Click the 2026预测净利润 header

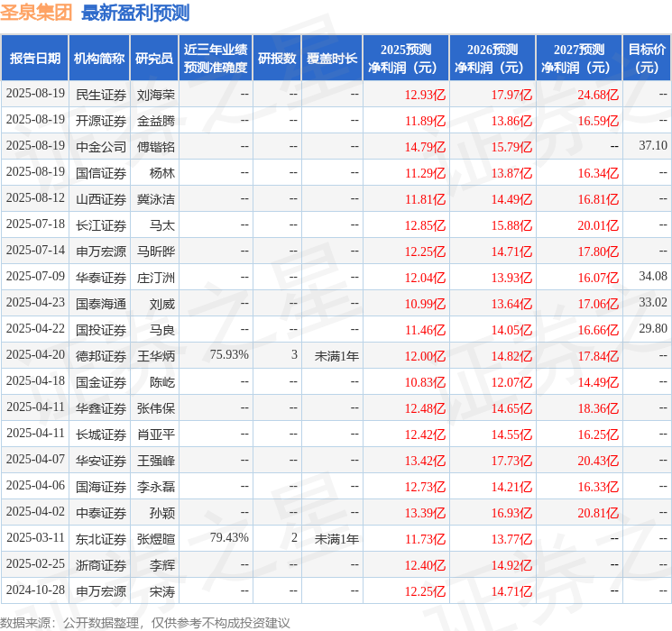coord(492,59)
